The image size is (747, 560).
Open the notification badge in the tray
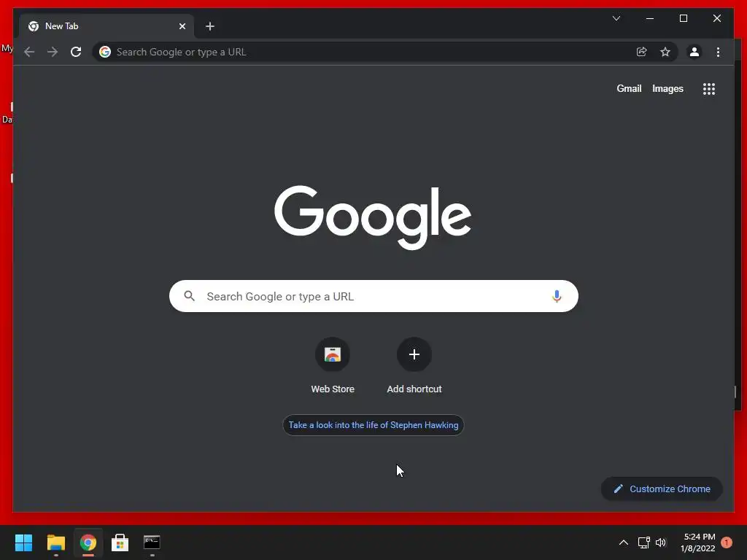coord(727,542)
